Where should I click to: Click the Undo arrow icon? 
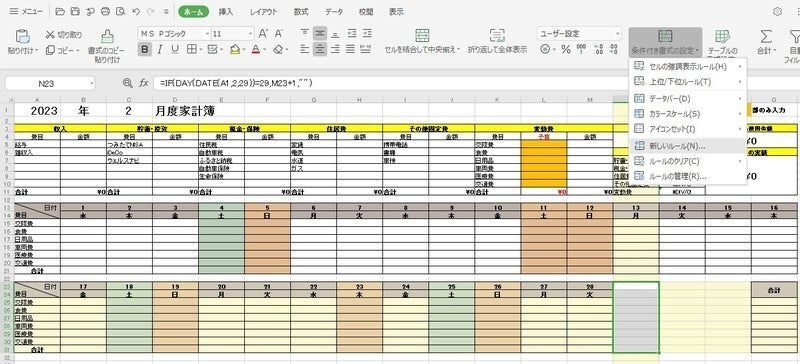coord(136,11)
